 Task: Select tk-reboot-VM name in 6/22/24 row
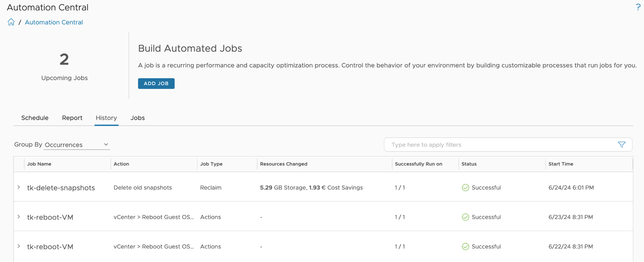[50, 247]
